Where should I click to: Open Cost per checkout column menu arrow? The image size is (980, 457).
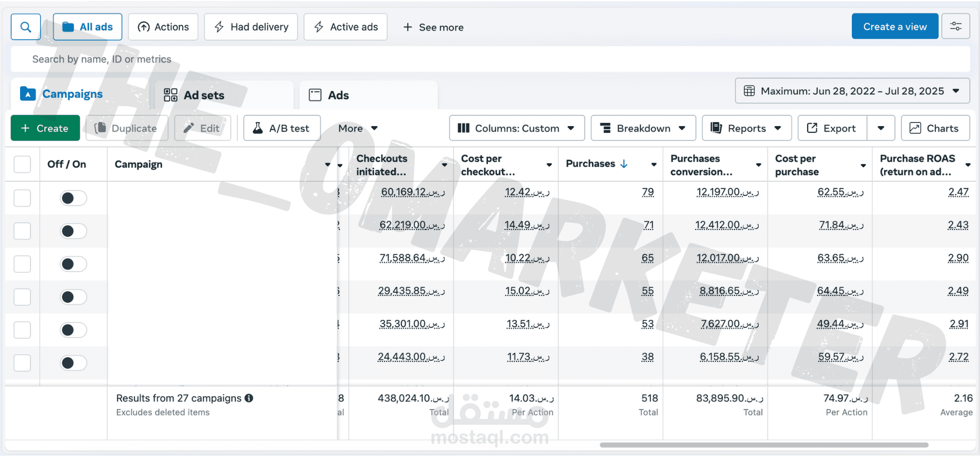(x=549, y=165)
